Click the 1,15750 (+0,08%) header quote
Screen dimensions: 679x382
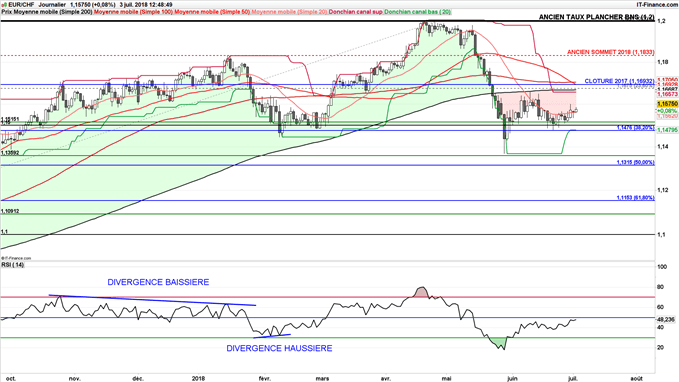pyautogui.click(x=93, y=5)
